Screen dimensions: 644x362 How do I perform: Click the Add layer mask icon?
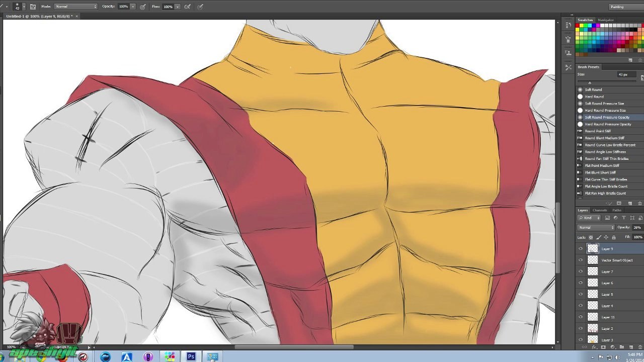[x=603, y=347]
